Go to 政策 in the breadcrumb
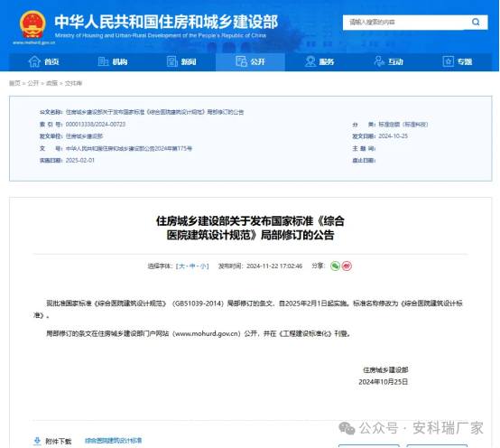 pos(51,83)
